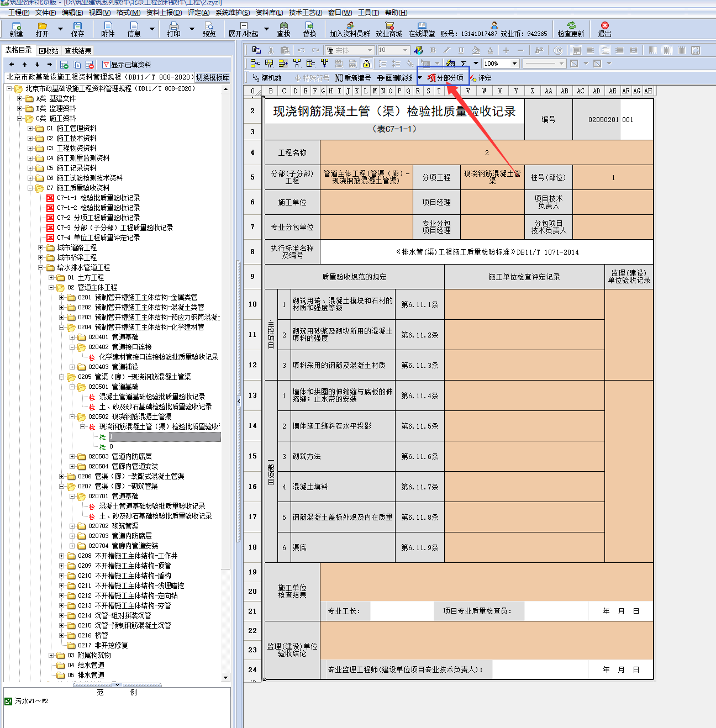Select C7-1-1 检验批质量验收记录 item

98,198
